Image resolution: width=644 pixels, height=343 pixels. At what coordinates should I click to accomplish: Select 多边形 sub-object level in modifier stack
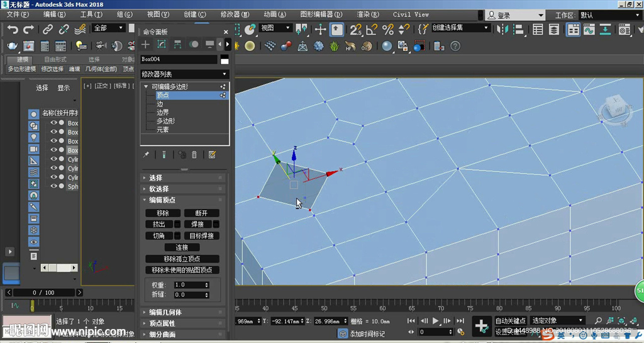coord(165,121)
